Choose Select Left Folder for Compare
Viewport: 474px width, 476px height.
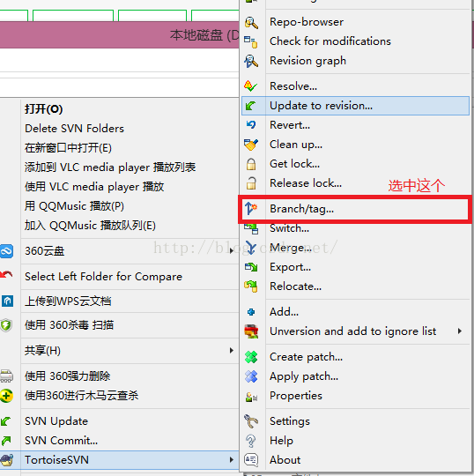pyautogui.click(x=103, y=277)
